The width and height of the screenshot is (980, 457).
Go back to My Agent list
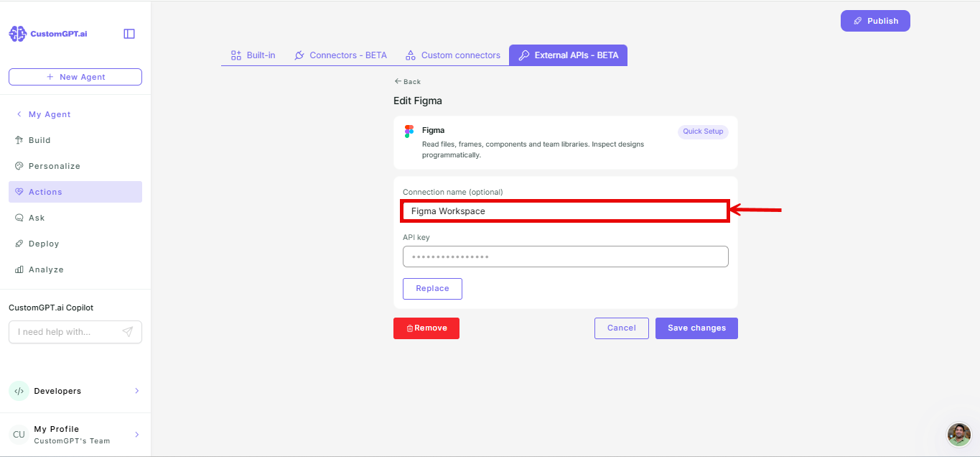[44, 114]
